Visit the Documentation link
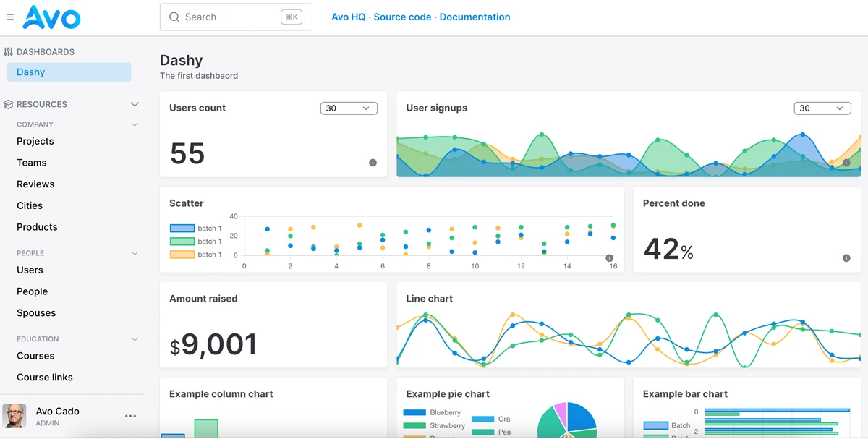This screenshot has width=868, height=439. (475, 17)
